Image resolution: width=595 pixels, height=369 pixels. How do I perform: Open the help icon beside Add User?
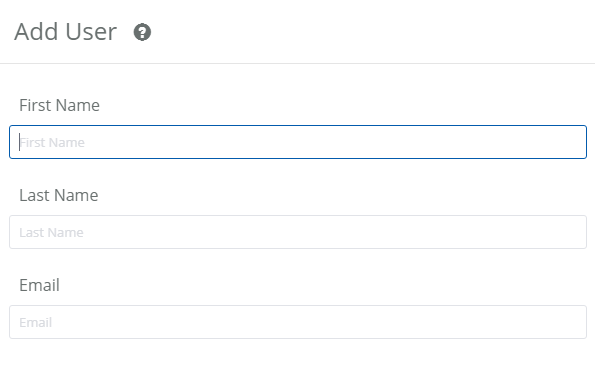click(x=142, y=32)
